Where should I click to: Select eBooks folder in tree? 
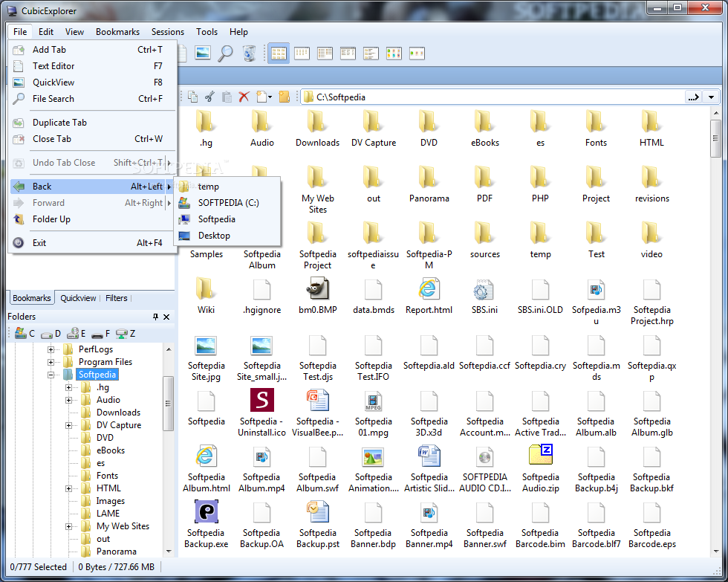pos(111,450)
